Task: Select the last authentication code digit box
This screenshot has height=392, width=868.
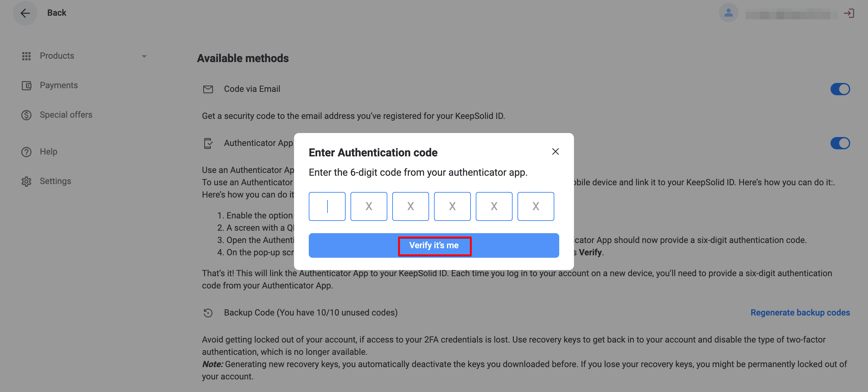Action: click(x=535, y=206)
